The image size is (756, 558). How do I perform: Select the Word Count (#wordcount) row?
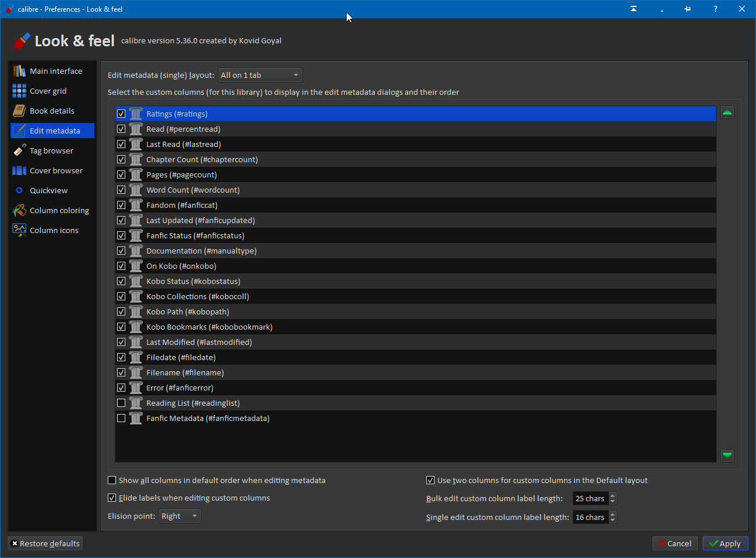click(x=416, y=190)
